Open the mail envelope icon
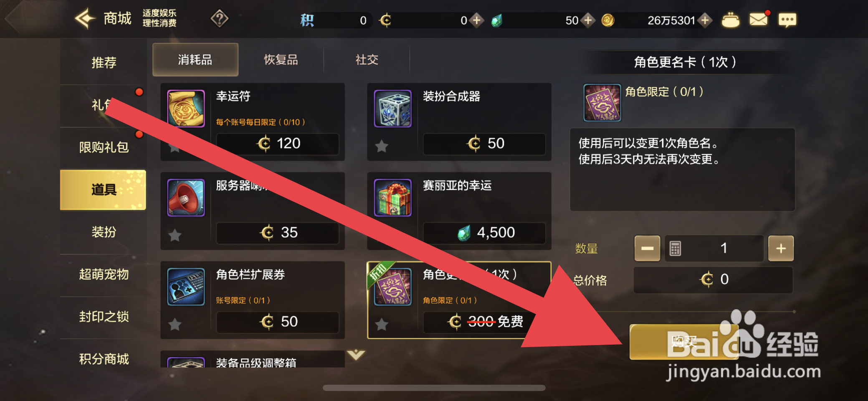868x401 pixels. 759,20
